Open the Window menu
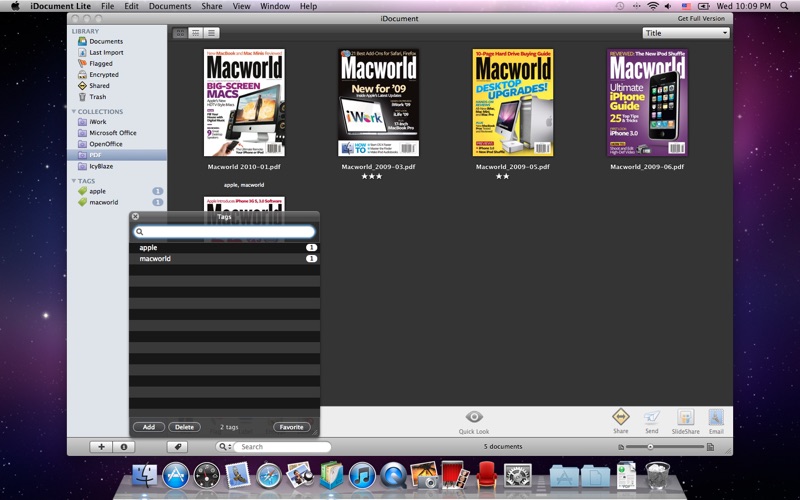Screen dimensions: 800x500 275,6
